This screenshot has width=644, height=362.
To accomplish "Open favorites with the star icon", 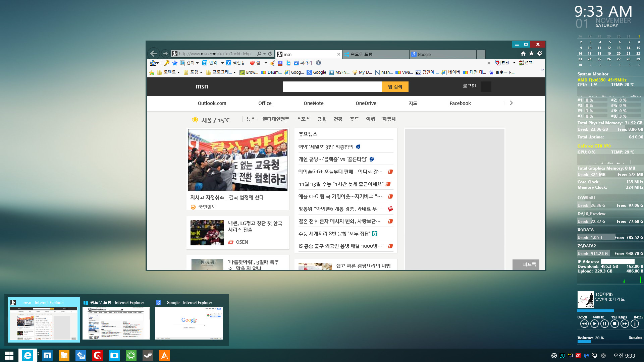I will point(531,54).
